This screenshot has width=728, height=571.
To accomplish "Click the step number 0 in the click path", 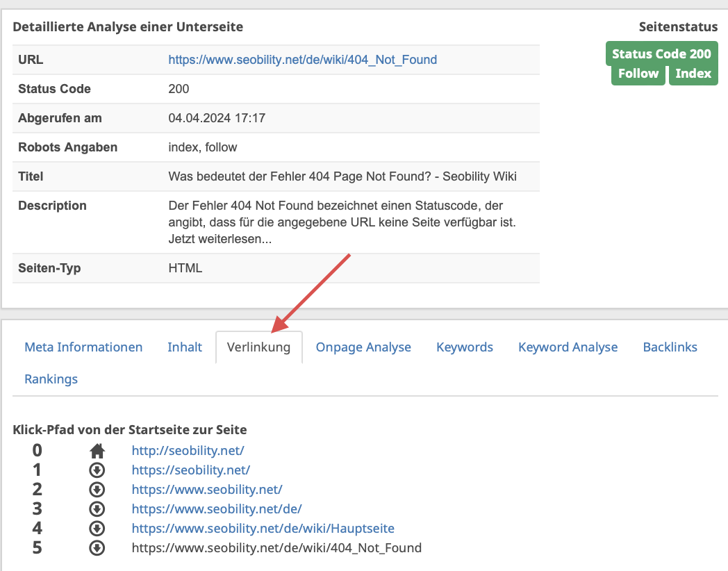I will coord(37,451).
